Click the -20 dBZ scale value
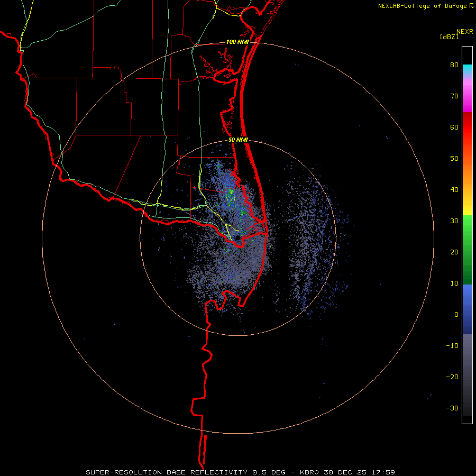476x476 pixels. [x=452, y=377]
